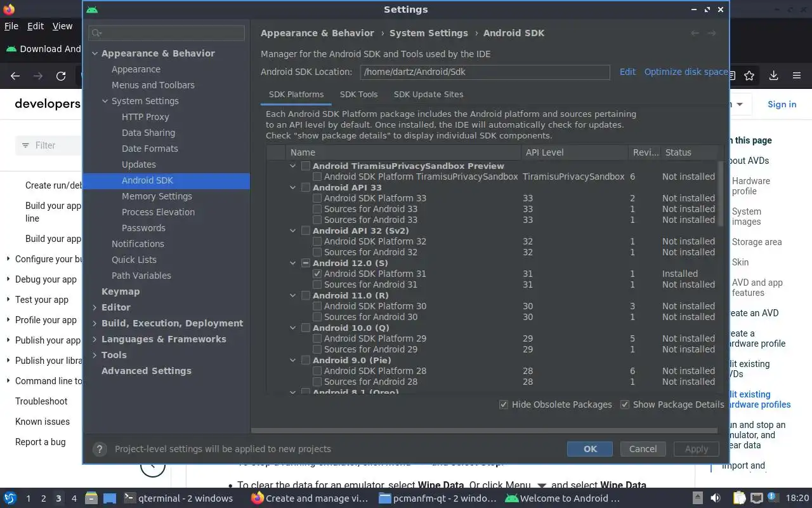The image size is (812, 508).
Task: Click the file manager launcher in taskbar
Action: (x=91, y=498)
